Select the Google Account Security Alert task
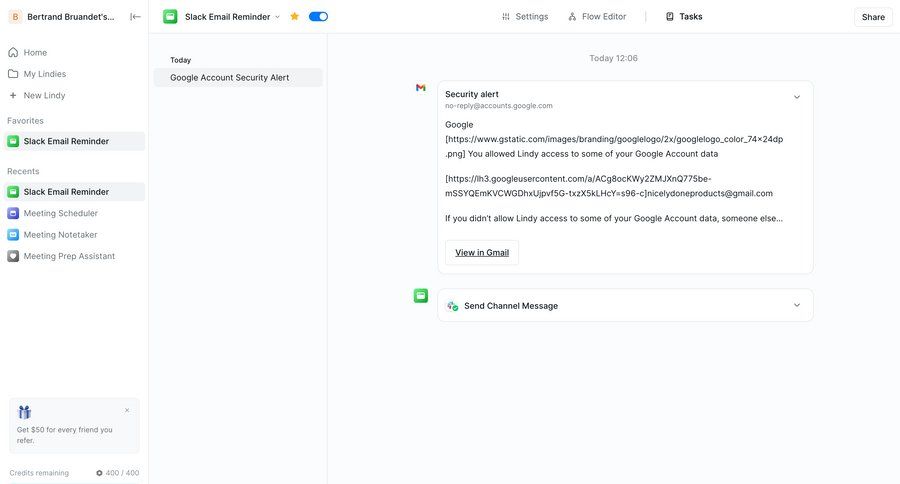 238,78
